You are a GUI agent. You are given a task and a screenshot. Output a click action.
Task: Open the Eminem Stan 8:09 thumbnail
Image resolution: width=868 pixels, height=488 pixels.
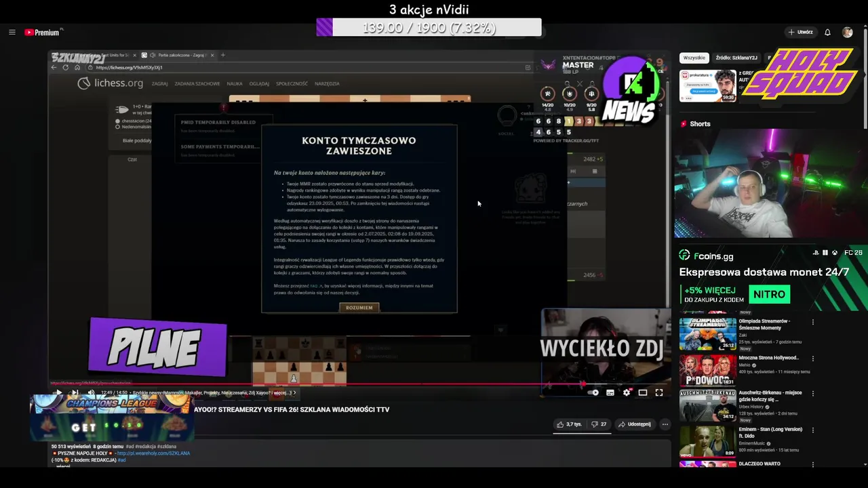[708, 442]
